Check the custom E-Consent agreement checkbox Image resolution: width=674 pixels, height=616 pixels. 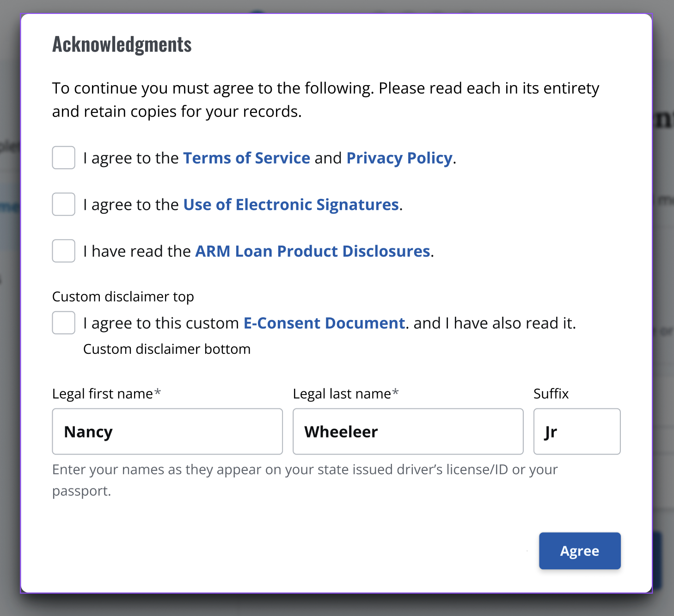[64, 323]
